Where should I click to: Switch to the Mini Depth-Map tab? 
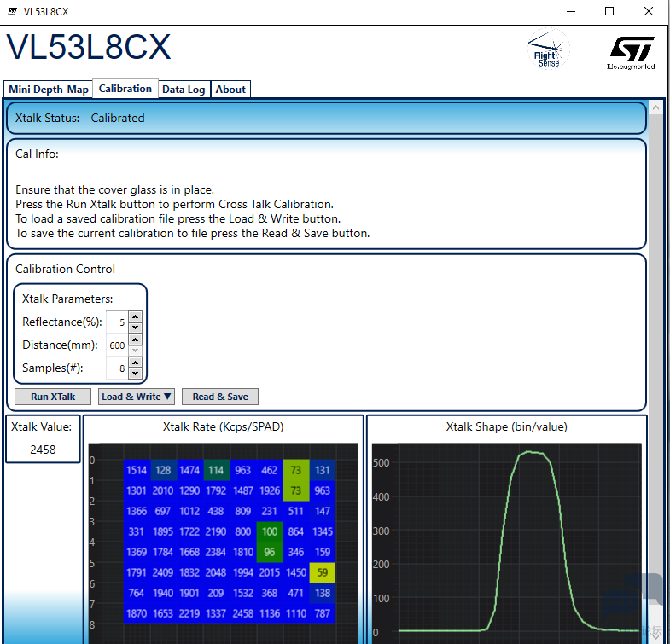[49, 90]
